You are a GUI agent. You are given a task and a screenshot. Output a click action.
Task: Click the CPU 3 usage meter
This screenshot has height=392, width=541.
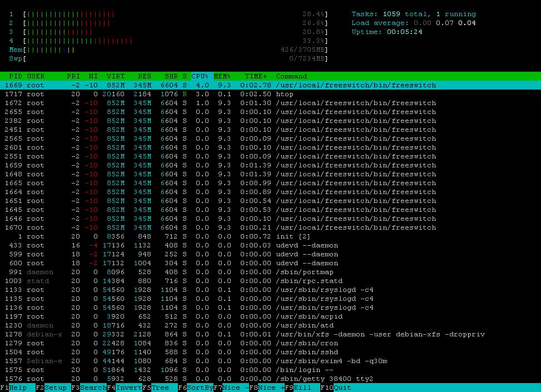click(x=168, y=32)
